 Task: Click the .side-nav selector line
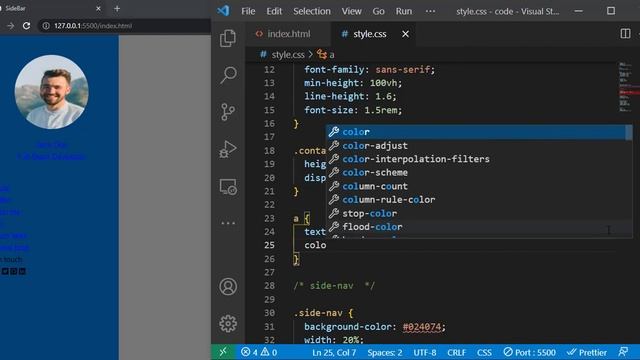[323, 313]
